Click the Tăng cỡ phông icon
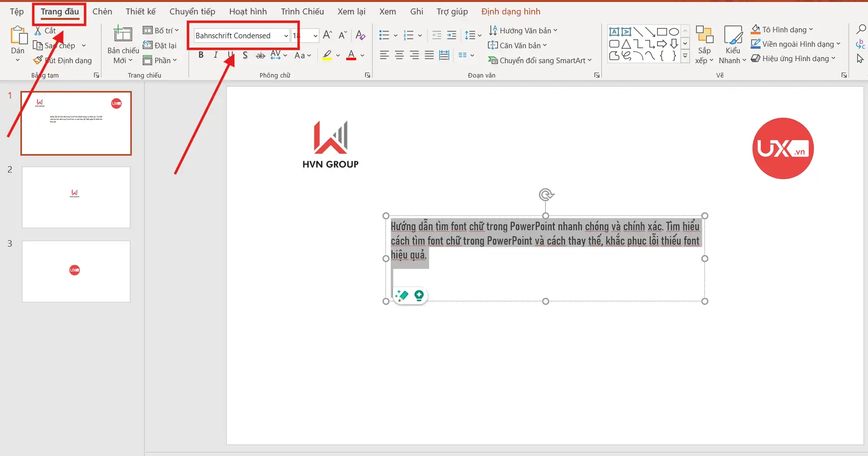This screenshot has width=868, height=456. 327,34
